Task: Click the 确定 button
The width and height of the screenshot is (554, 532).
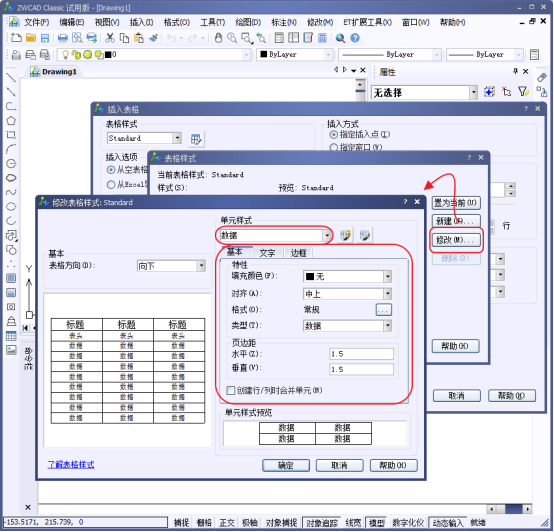Action: click(x=286, y=466)
